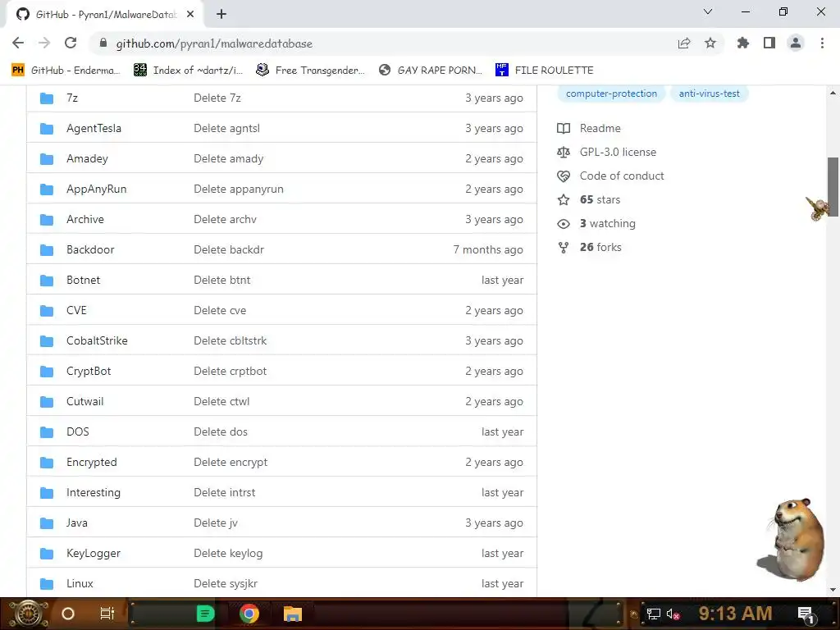Image resolution: width=840 pixels, height=630 pixels.
Task: View the GPL-3.0 license link
Action: point(618,152)
